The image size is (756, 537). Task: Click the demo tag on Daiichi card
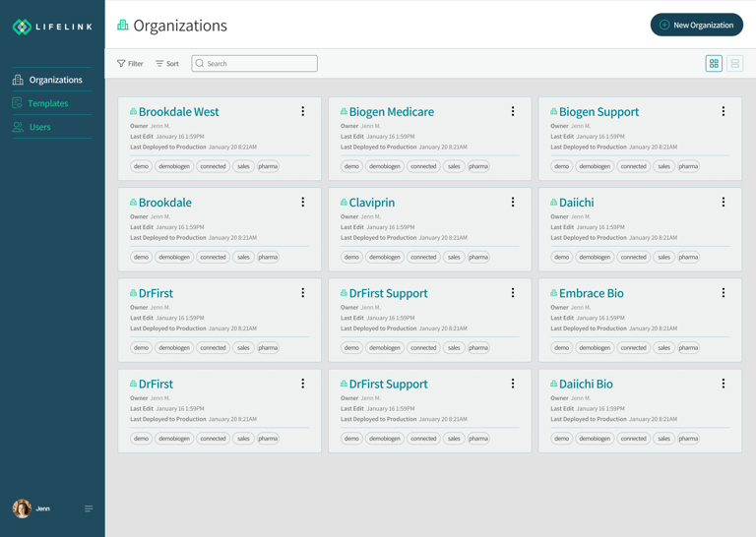click(x=562, y=257)
